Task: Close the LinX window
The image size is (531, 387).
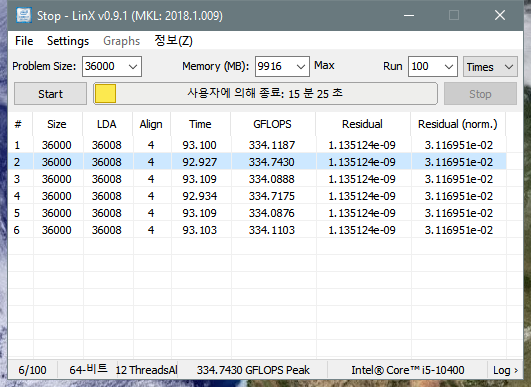Action: tap(500, 16)
